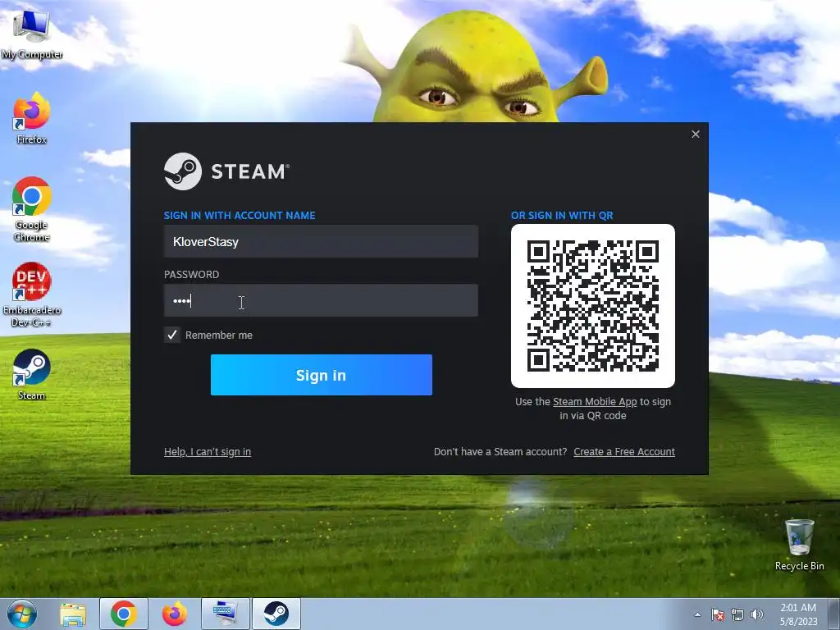Open the Windows Start menu
The image size is (840, 630).
22,614
